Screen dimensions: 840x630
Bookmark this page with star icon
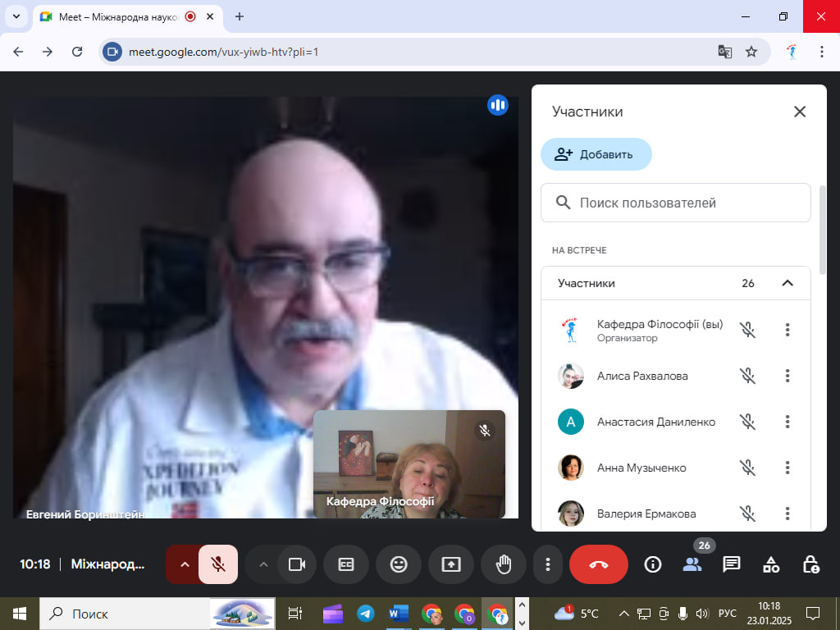[x=751, y=52]
